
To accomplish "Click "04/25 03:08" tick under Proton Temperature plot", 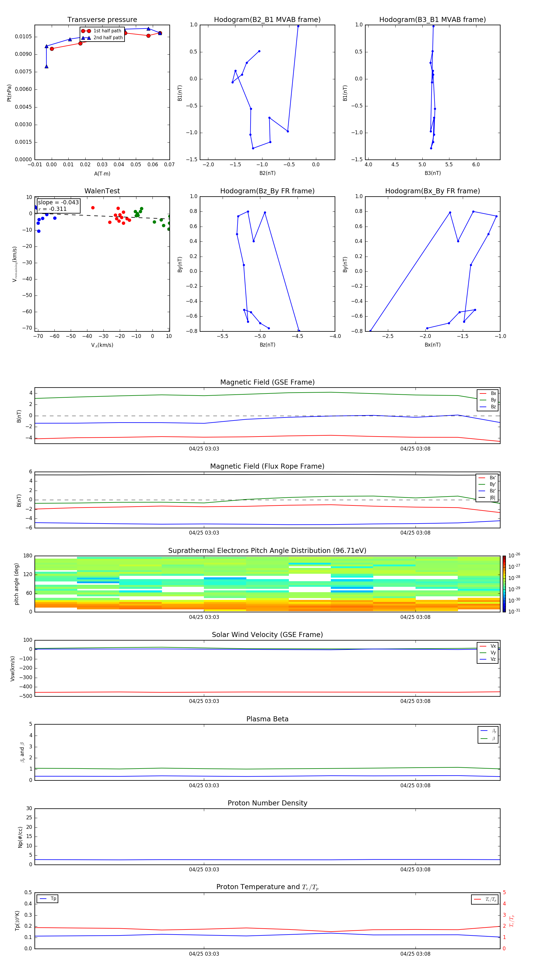I will [x=416, y=954].
